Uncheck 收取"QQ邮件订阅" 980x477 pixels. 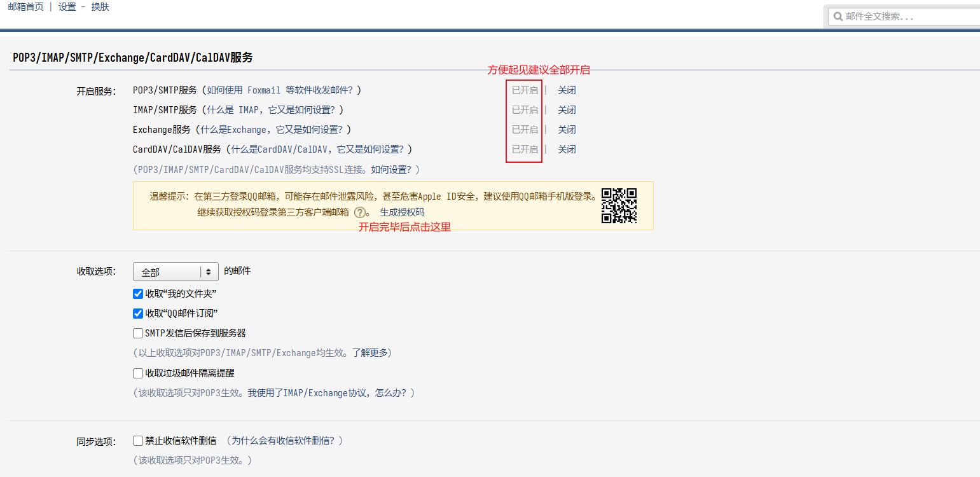pos(138,313)
